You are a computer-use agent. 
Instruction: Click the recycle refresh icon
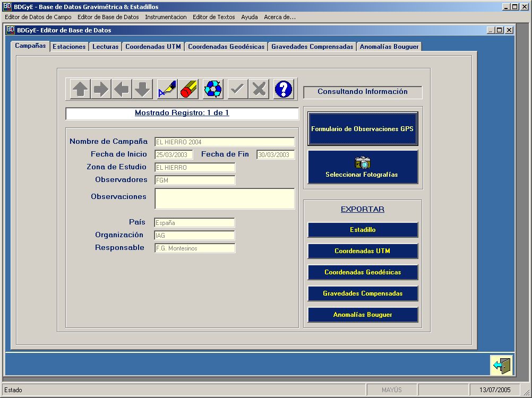(213, 89)
